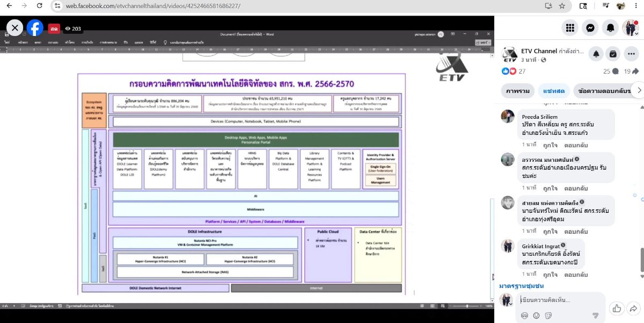Like Preeda Sriliem's comment

click(550, 145)
